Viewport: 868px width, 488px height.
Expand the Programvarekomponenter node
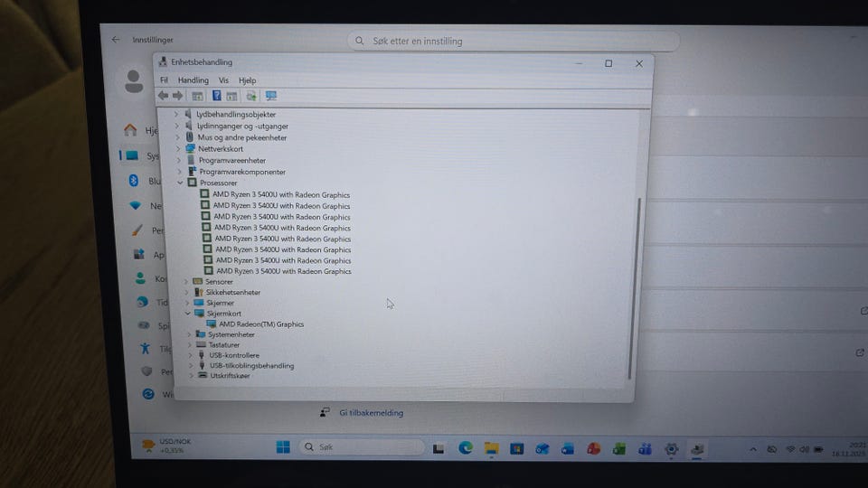pyautogui.click(x=179, y=172)
